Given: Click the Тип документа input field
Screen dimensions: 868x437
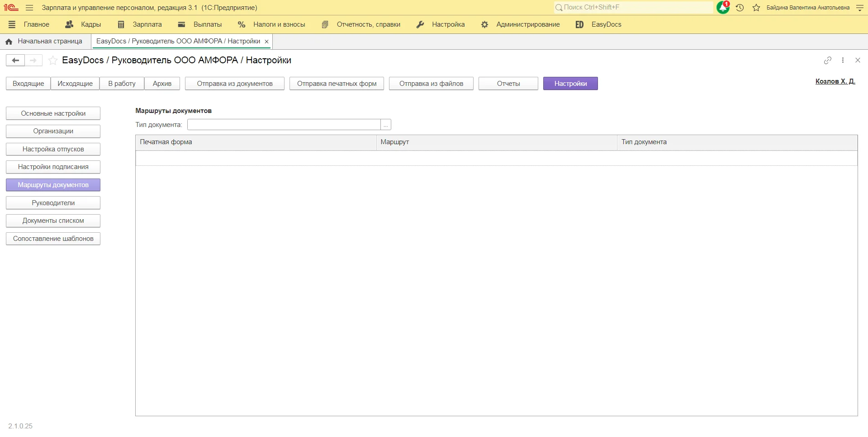Looking at the screenshot, I should 284,125.
